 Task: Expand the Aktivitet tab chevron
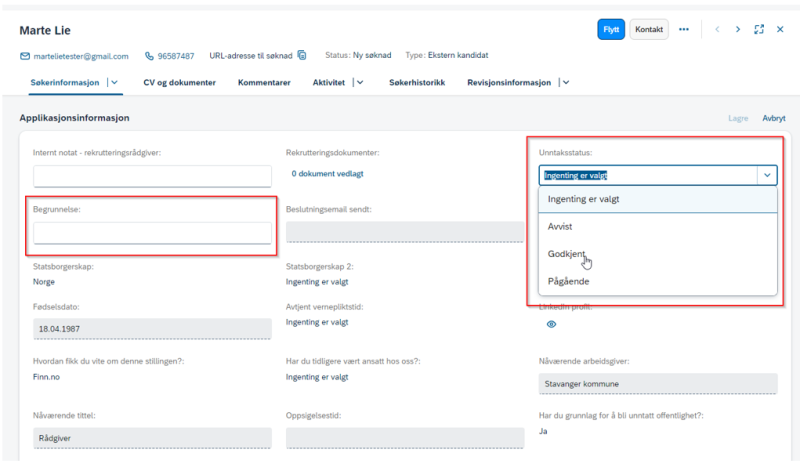[x=360, y=82]
